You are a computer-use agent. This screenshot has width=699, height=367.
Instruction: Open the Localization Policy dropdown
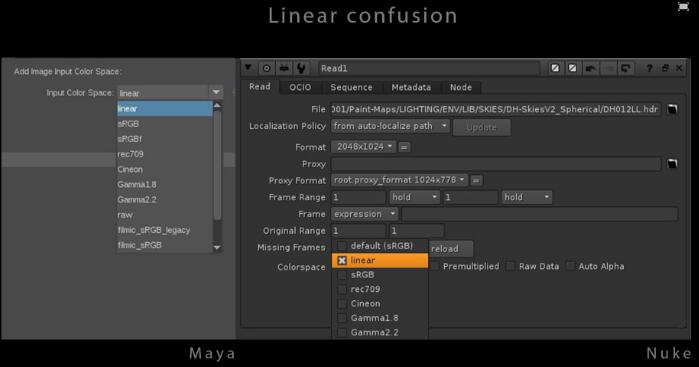pos(390,126)
